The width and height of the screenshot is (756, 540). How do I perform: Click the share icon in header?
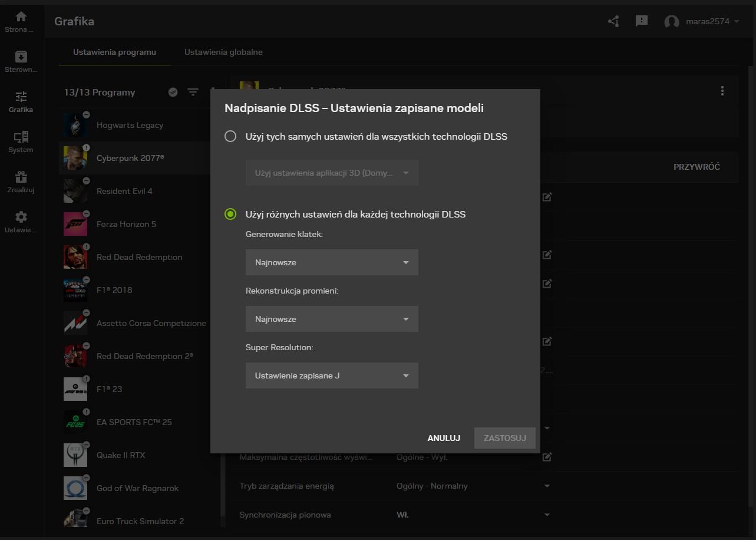613,21
